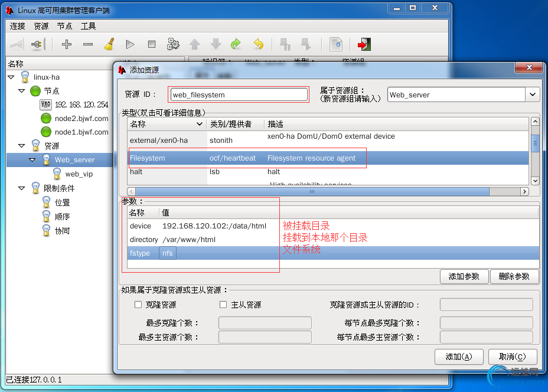Click the 添加参数 button
This screenshot has width=548, height=392.
(x=464, y=276)
